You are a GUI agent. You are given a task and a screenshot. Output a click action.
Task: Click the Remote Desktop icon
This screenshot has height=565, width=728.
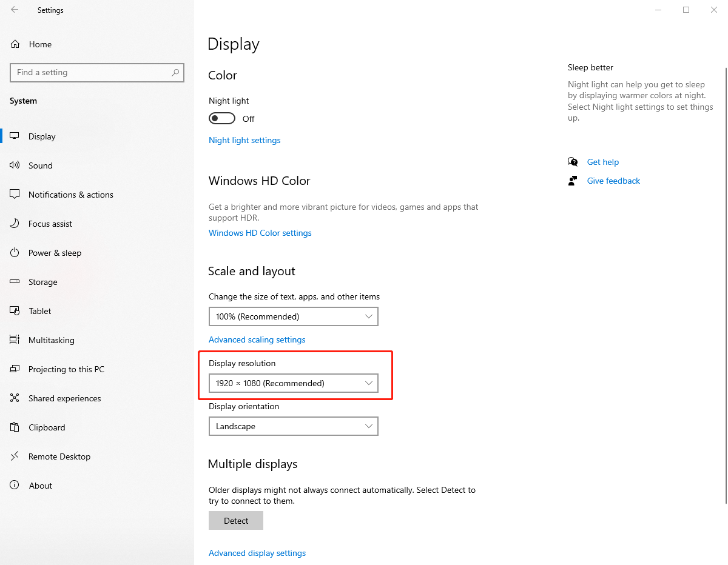coord(15,456)
